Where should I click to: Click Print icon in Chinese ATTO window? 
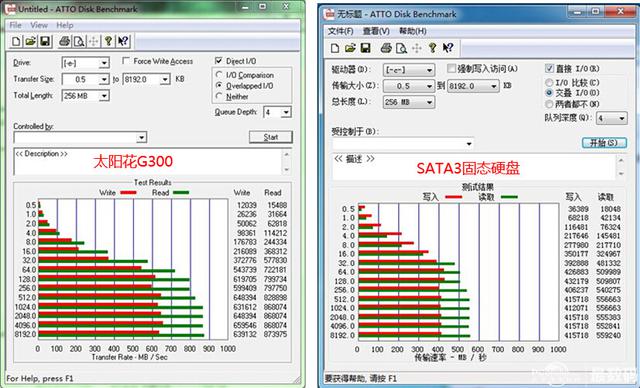386,48
